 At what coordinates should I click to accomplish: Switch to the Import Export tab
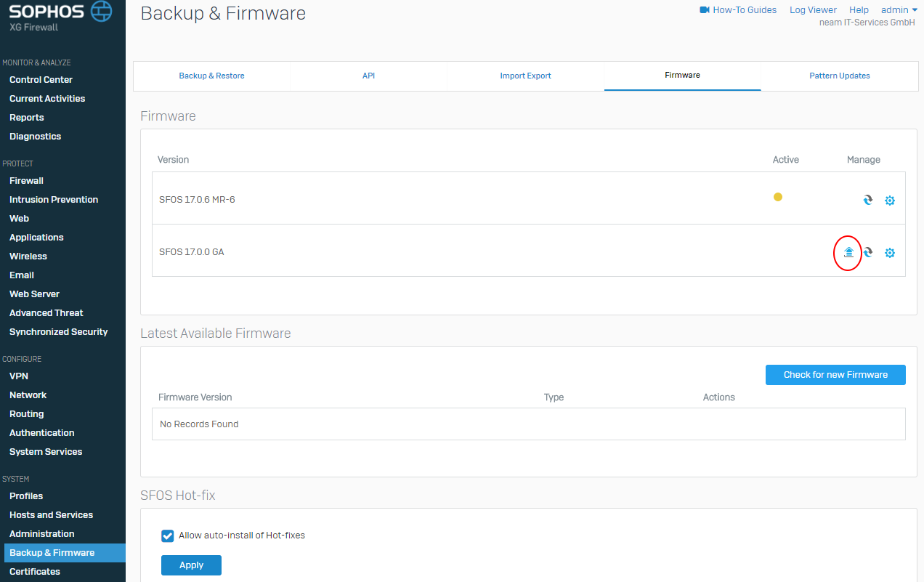[525, 76]
